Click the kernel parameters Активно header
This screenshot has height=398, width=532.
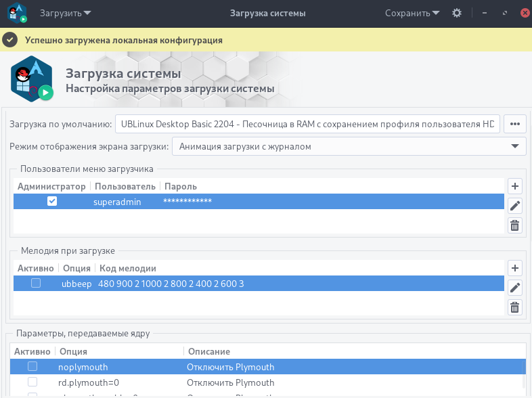click(x=32, y=351)
